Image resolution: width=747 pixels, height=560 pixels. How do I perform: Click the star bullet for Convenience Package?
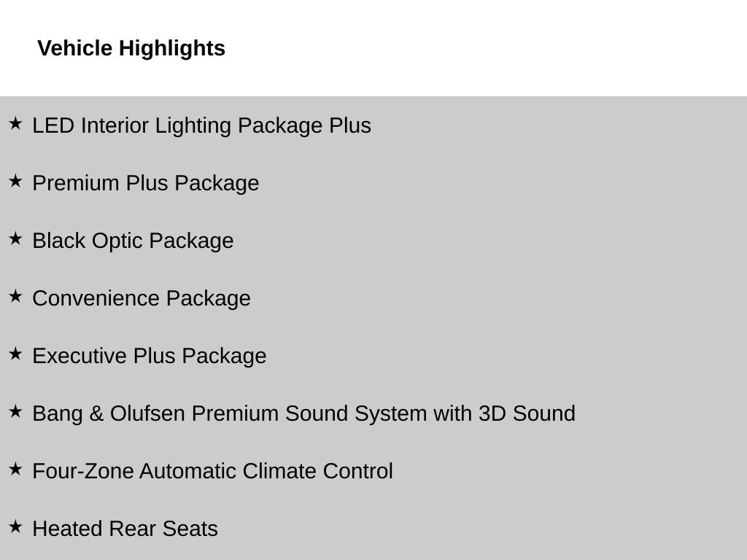pos(15,296)
